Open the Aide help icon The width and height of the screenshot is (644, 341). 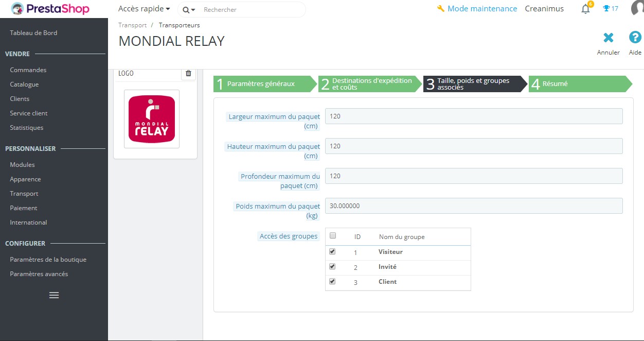[635, 38]
